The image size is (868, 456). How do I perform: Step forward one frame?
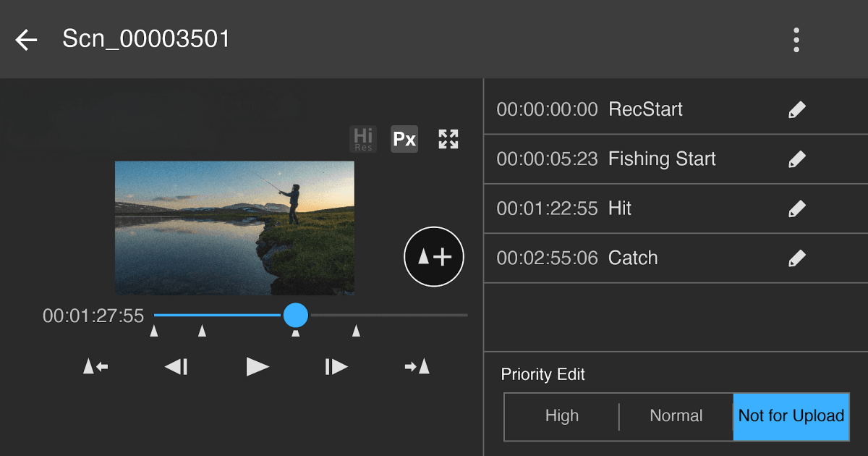pyautogui.click(x=336, y=367)
